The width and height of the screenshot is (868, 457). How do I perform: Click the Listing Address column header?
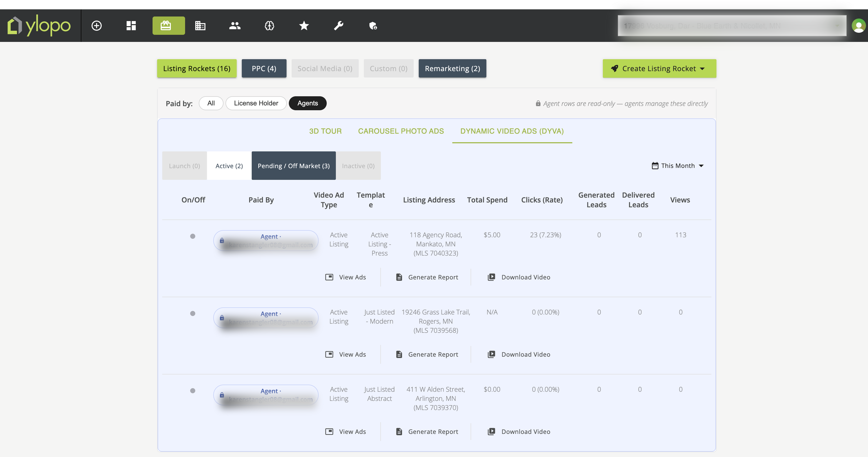(429, 200)
